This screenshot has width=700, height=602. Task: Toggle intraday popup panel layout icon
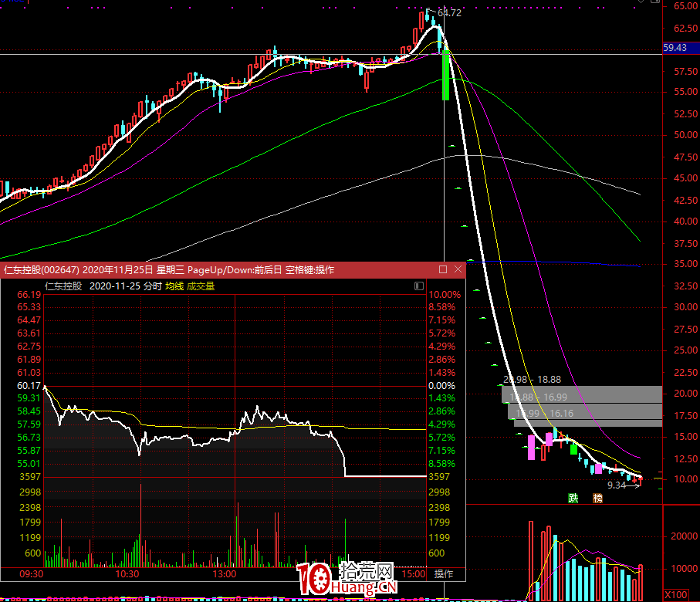click(419, 286)
